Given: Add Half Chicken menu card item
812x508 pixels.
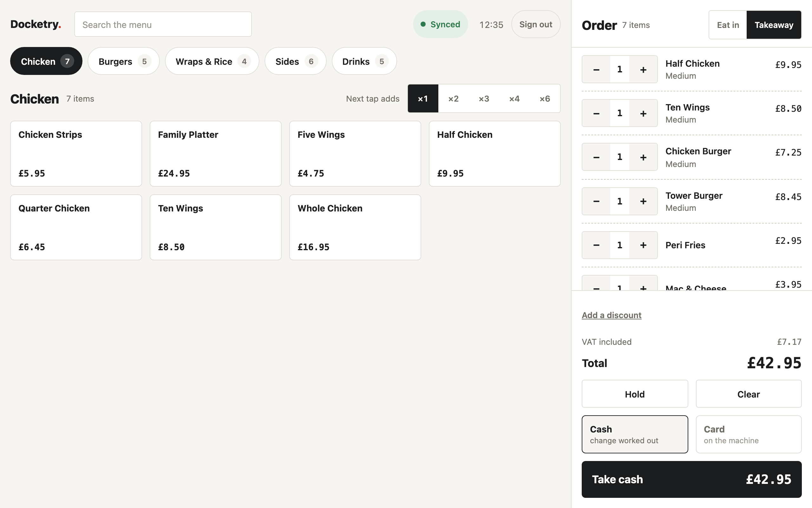Looking at the screenshot, I should tap(494, 154).
